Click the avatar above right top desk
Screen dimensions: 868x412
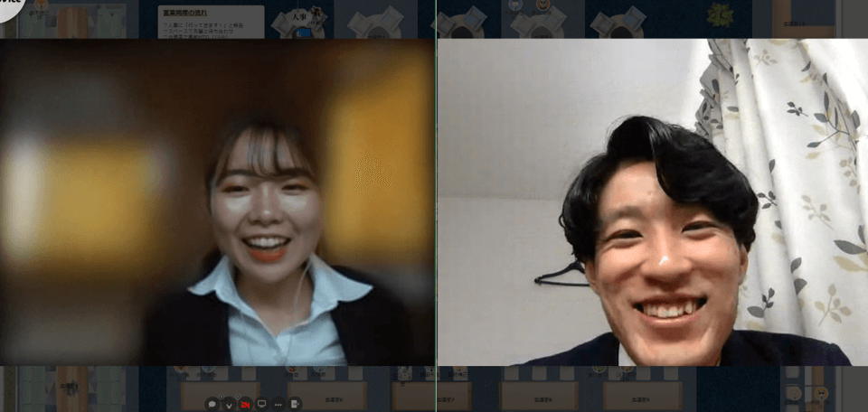[542, 5]
